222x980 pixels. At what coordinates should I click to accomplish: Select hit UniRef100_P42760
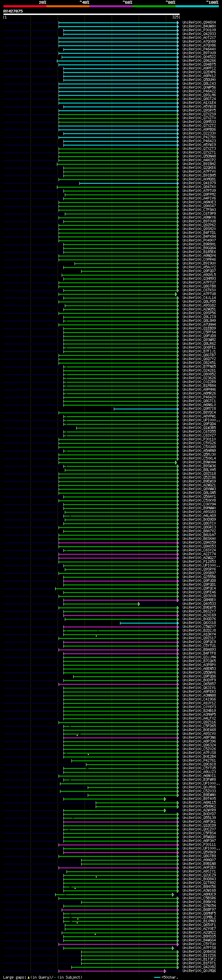click(199, 137)
